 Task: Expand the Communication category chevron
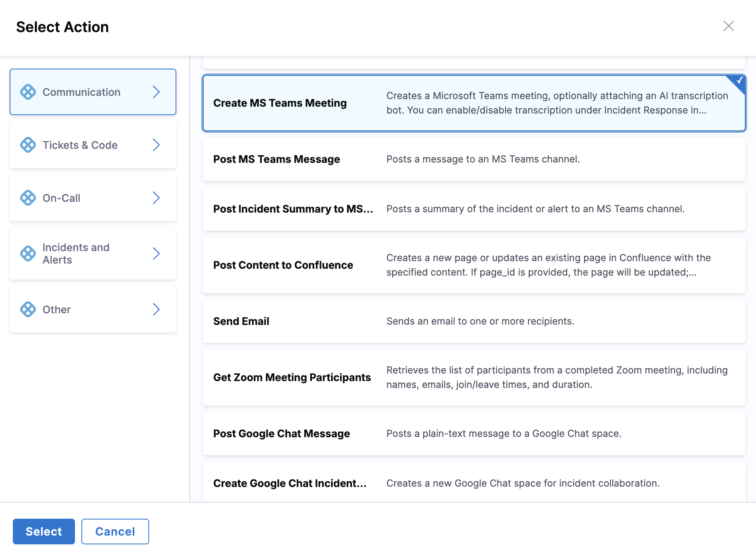click(x=156, y=92)
